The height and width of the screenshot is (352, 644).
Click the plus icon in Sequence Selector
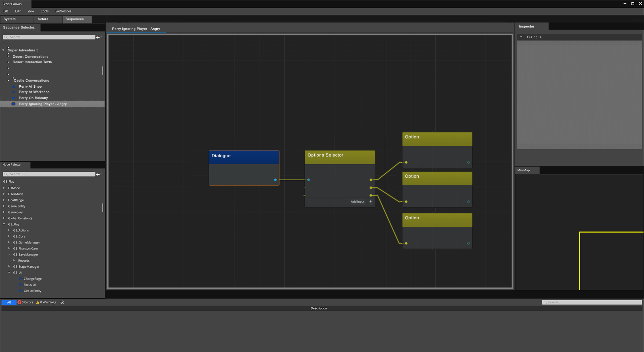[98, 37]
